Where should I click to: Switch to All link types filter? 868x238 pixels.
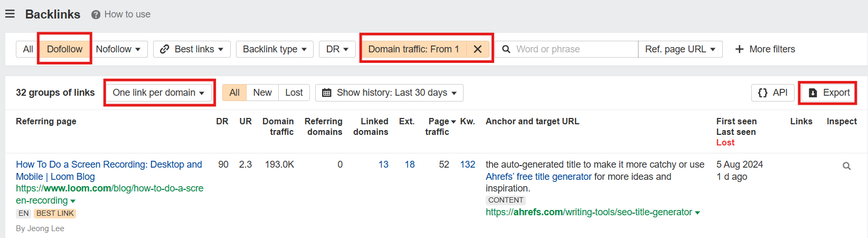(x=28, y=49)
